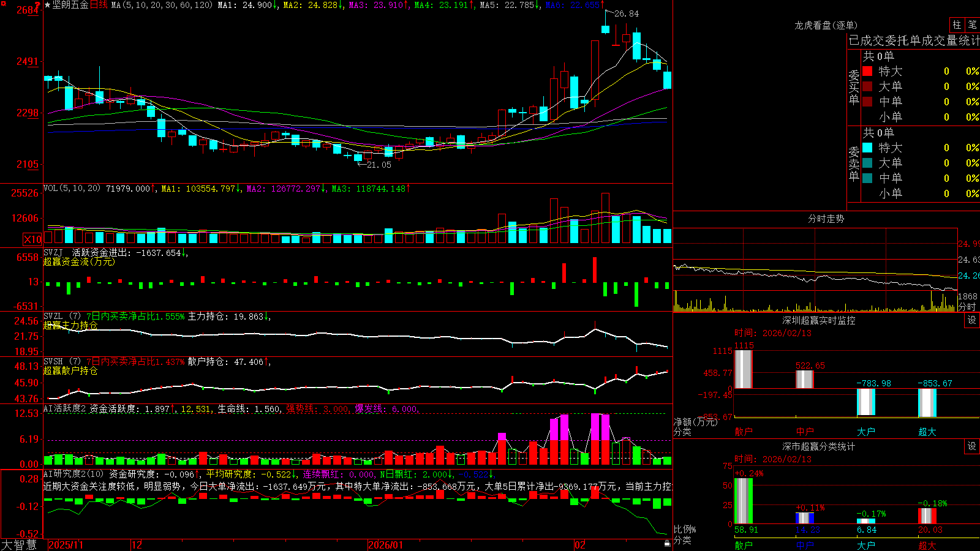The width and height of the screenshot is (980, 551).
Task: Click the 12 month marker on timeline
Action: (x=137, y=545)
